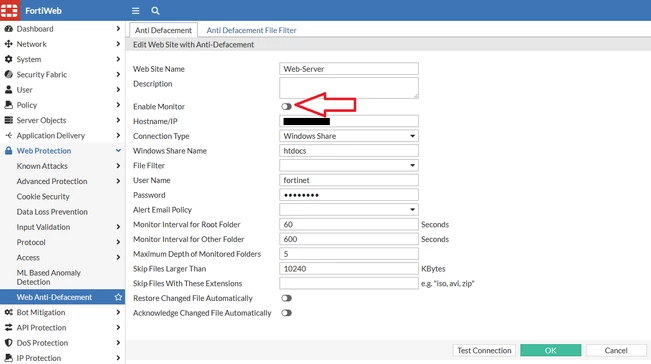Click Skip Files With These Extensions field
651x364 pixels.
point(349,283)
